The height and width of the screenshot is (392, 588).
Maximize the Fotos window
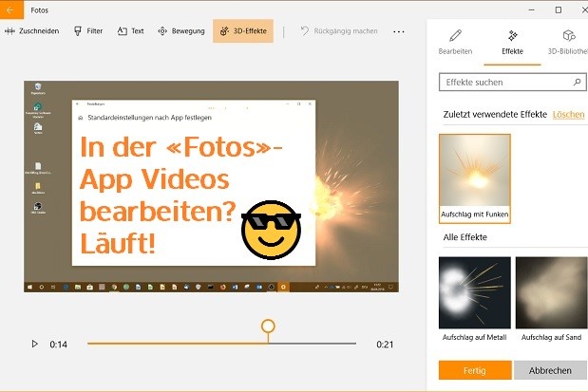pos(559,10)
